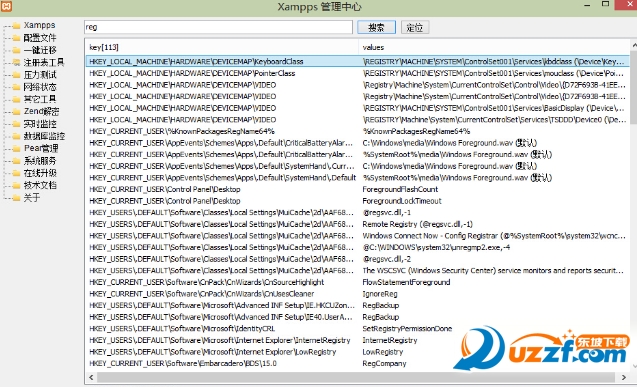Click the 实时监控 folder icon

16,124
